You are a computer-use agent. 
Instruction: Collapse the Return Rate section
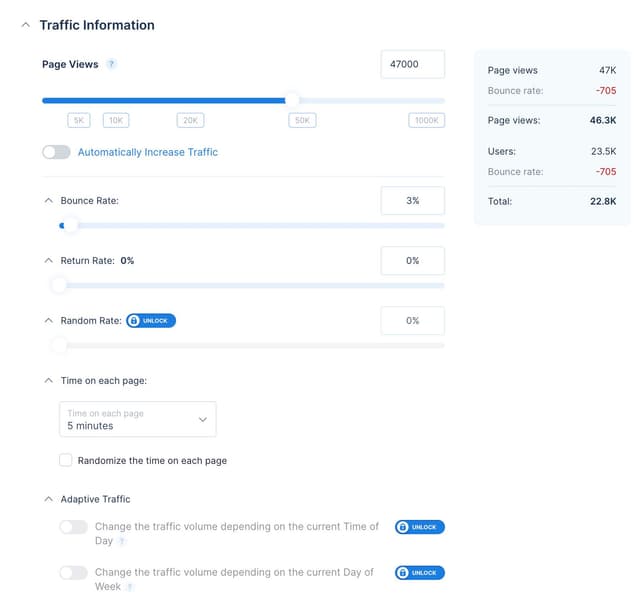point(49,260)
